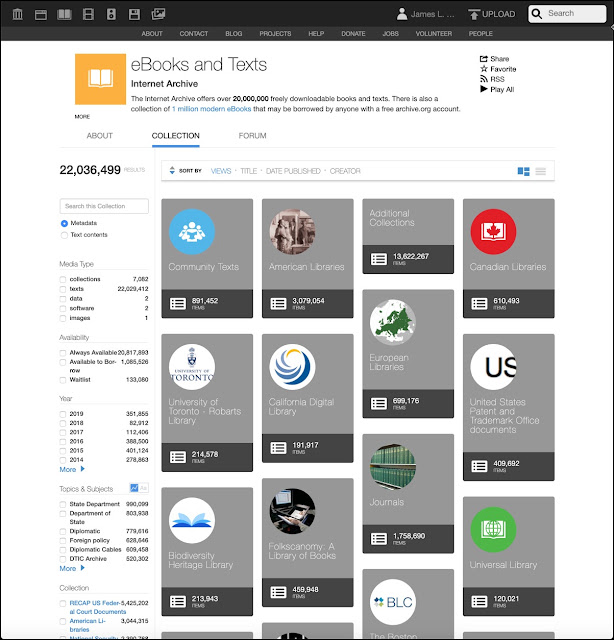Check the Always Available checkbox
This screenshot has height=640, width=614.
coord(63,353)
